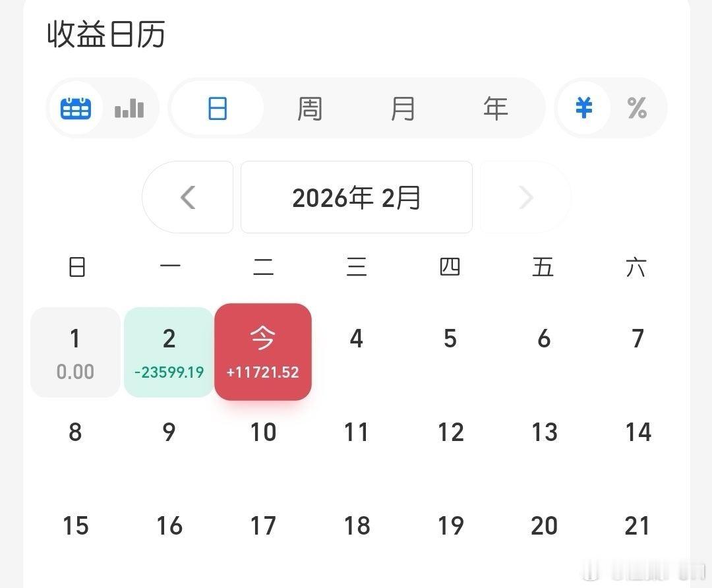
Task: Select February 1 with 0.00 earnings
Action: tap(75, 353)
